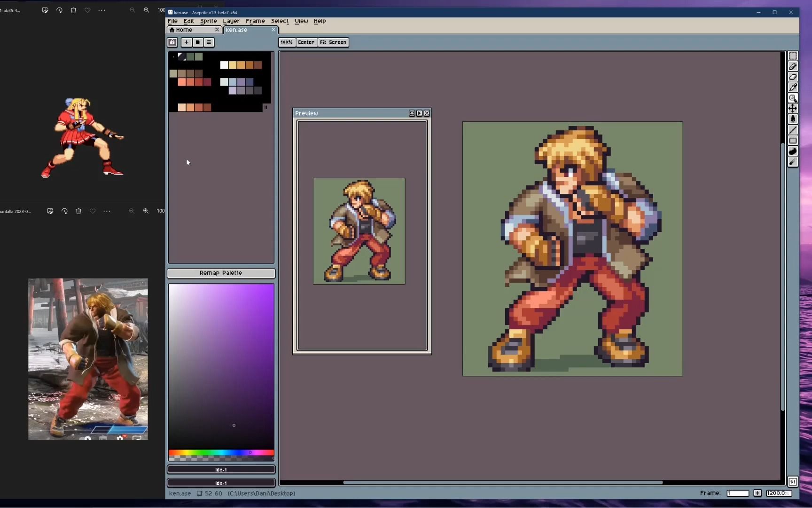Select the Rectangular Marquee tool

[x=793, y=56]
